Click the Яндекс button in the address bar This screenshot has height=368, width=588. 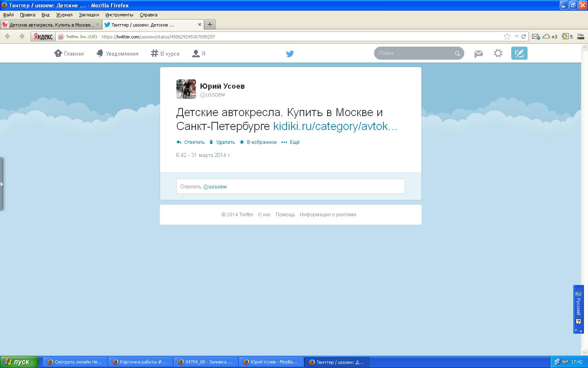(43, 36)
